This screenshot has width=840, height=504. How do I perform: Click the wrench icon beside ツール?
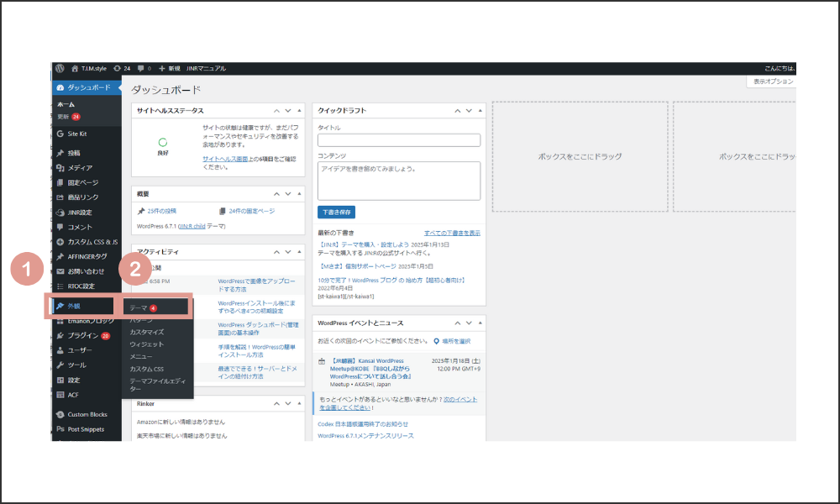(60, 365)
